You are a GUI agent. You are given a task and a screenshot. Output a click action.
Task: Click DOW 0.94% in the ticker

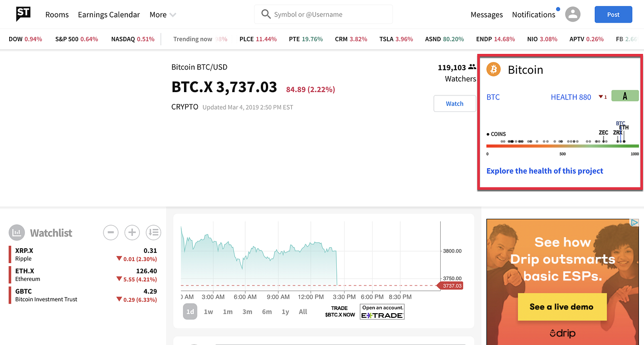(25, 39)
